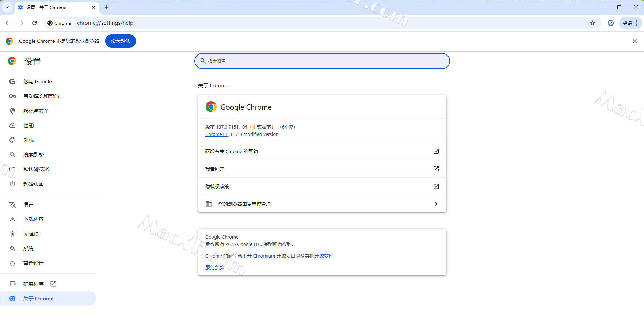
Task: Click the building icon for managed browser
Action: point(209,204)
